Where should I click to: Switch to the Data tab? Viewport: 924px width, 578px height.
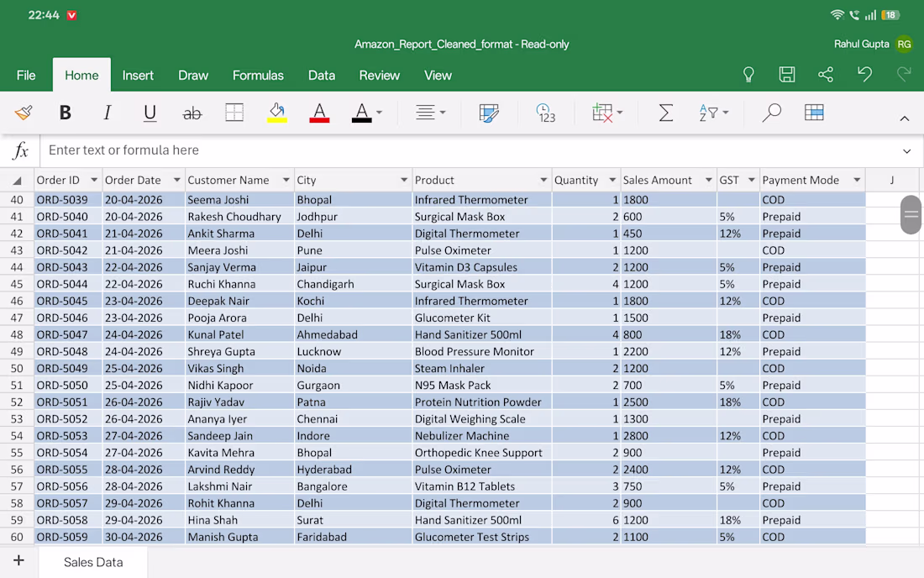point(322,76)
